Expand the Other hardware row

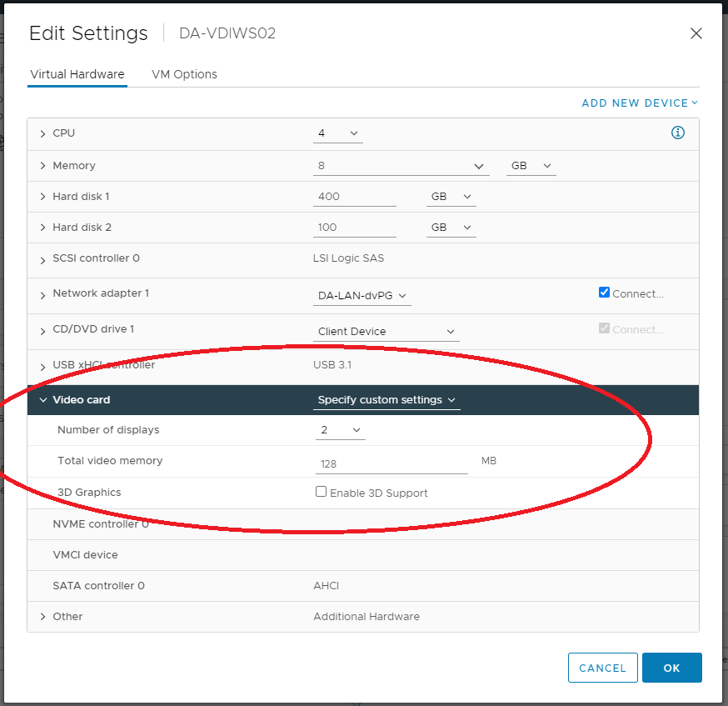[x=42, y=617]
